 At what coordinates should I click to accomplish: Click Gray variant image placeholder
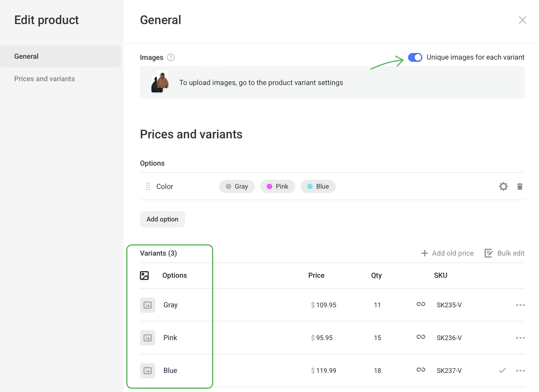(x=148, y=305)
